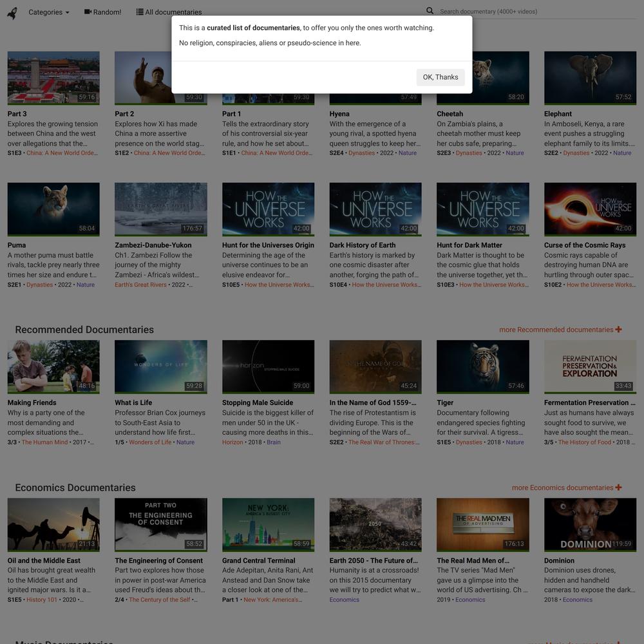The image size is (644, 644).
Task: Click the History 101 series link
Action: (x=42, y=600)
